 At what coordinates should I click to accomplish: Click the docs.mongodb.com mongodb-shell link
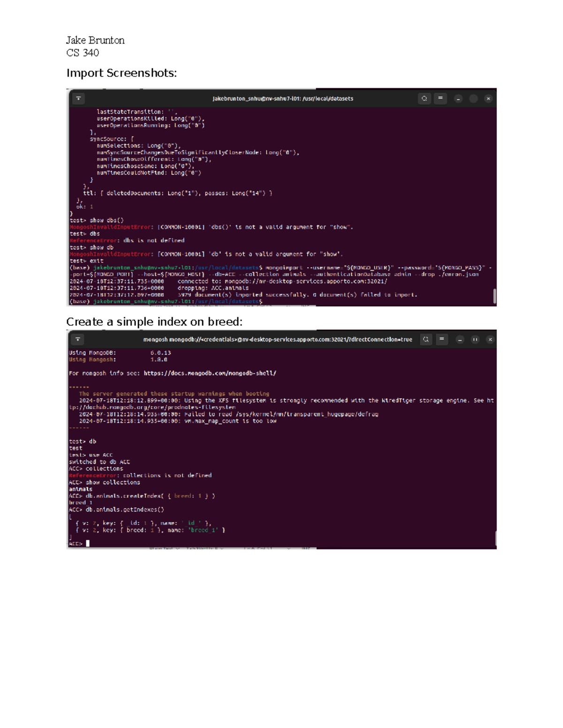click(x=210, y=374)
